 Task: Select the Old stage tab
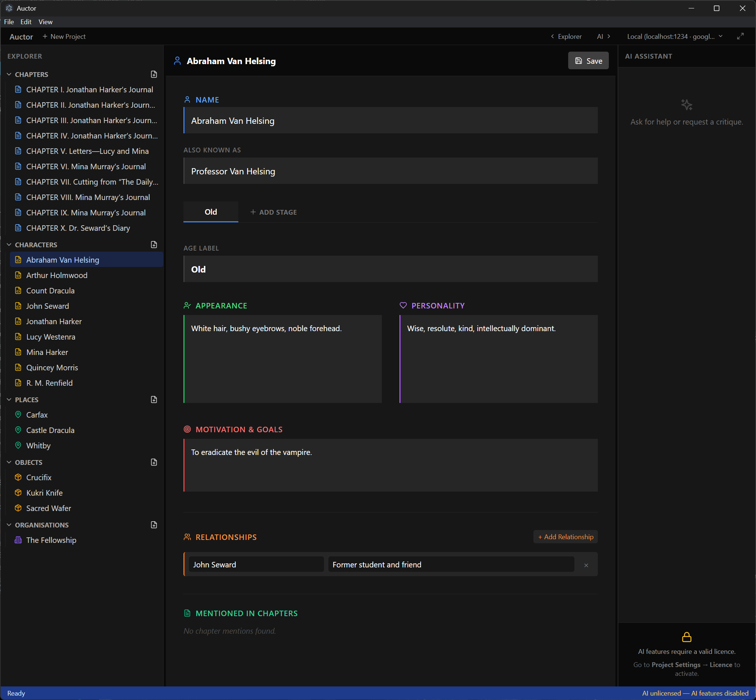point(211,212)
